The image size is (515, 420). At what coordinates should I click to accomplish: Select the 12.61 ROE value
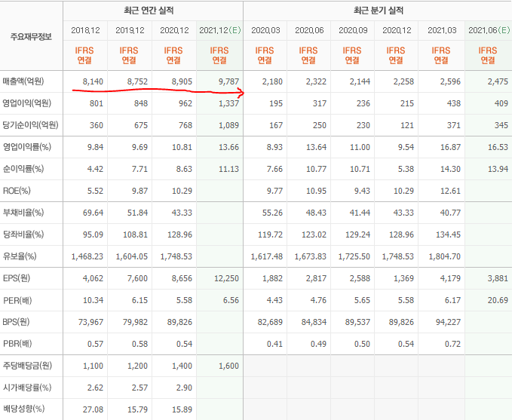click(451, 191)
